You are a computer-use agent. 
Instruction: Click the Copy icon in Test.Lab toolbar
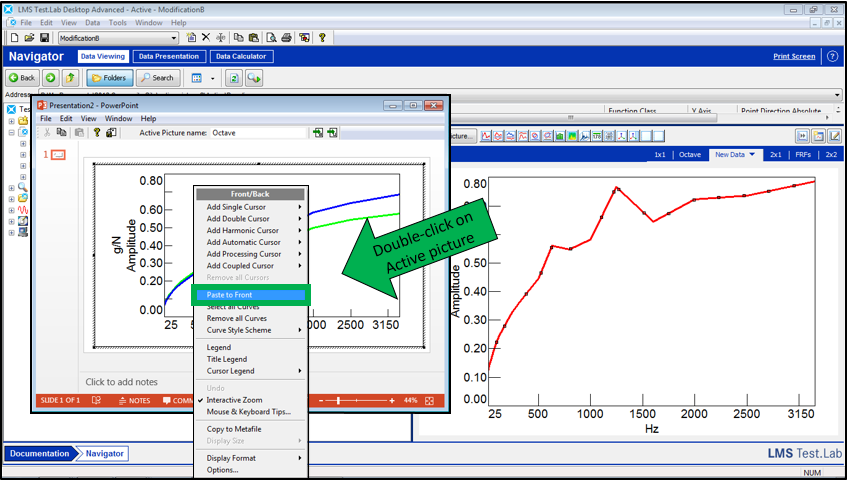click(238, 37)
